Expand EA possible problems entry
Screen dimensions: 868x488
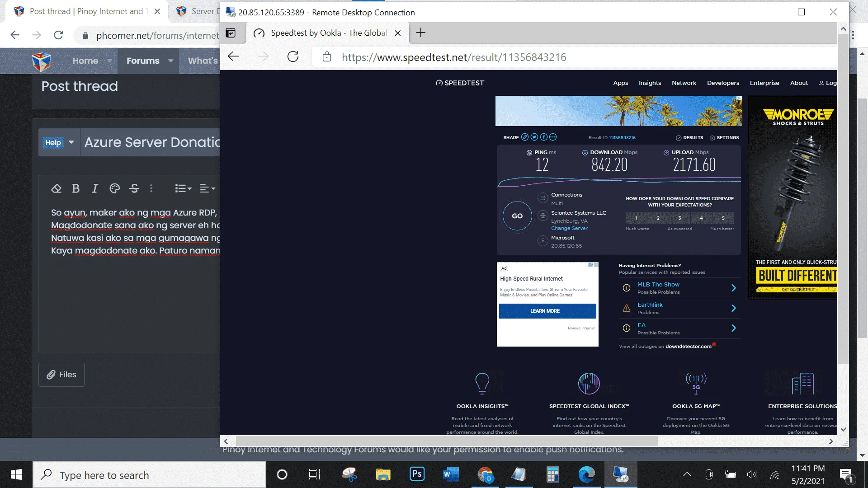point(679,328)
